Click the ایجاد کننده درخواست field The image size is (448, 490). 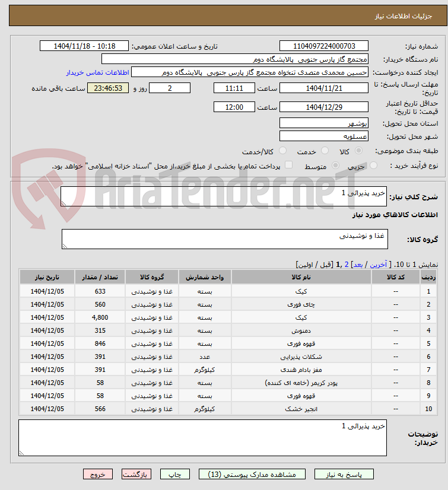click(250, 72)
